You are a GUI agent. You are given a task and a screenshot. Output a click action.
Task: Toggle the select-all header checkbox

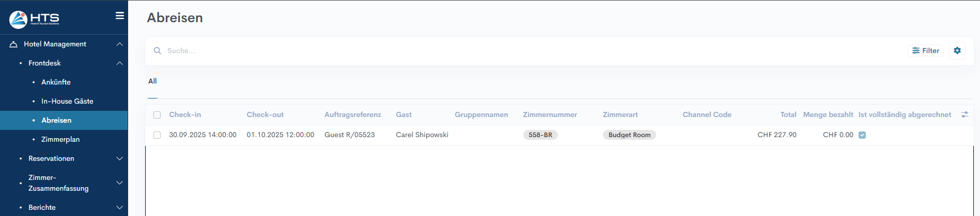pos(157,115)
